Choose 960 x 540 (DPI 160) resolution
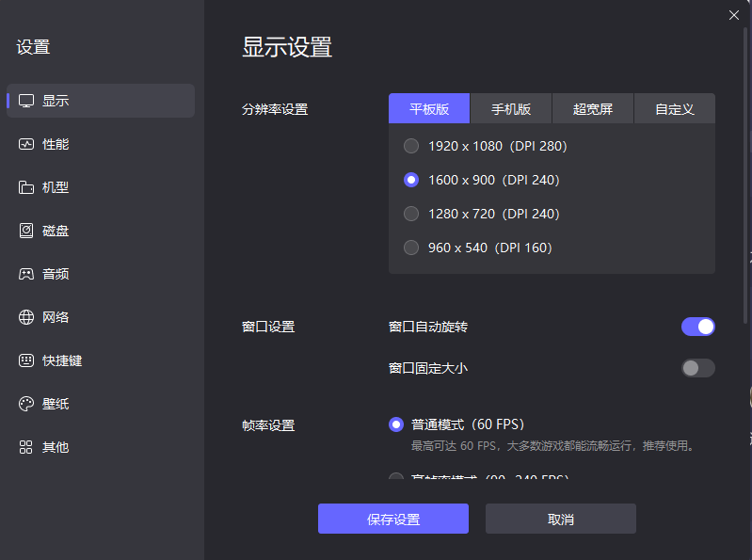Screen dimensions: 752x560 (478, 248)
